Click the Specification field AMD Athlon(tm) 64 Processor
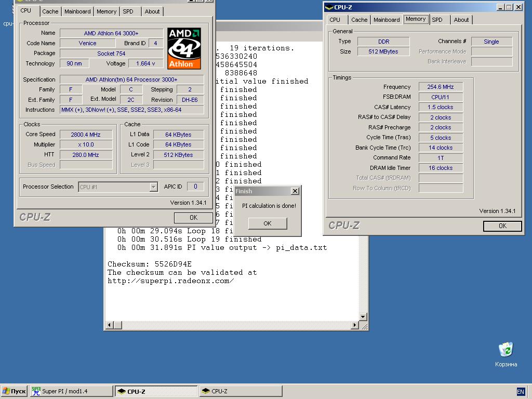Screen dimensions: 532x399 131,79
